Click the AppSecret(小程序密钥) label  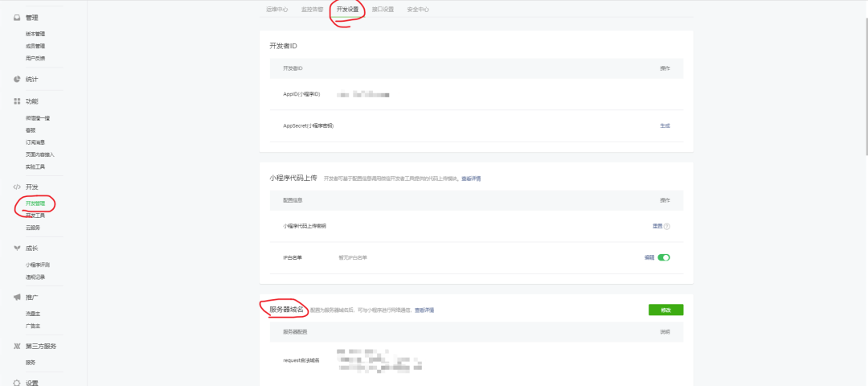(309, 125)
